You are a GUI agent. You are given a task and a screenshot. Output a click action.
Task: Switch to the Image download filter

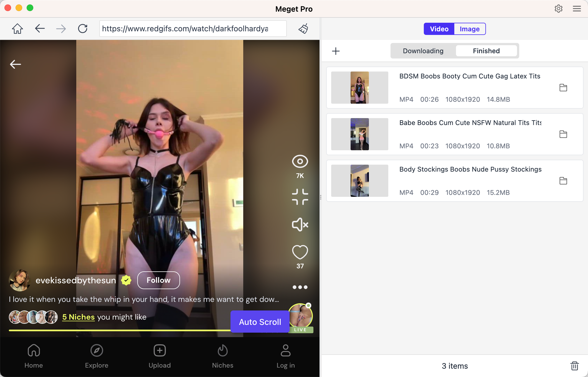click(x=469, y=29)
